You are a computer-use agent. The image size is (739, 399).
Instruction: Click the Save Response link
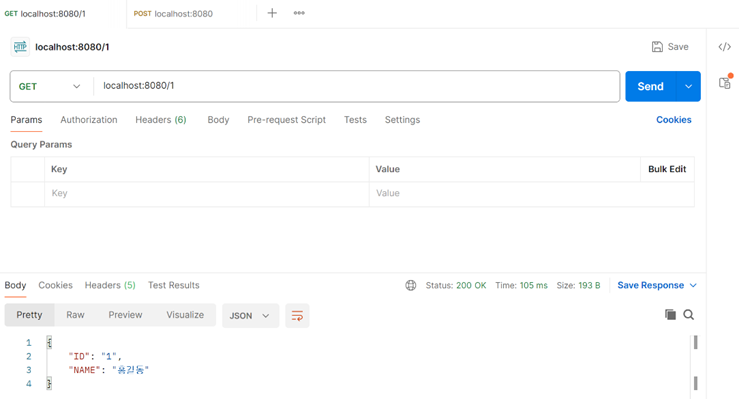(x=650, y=285)
